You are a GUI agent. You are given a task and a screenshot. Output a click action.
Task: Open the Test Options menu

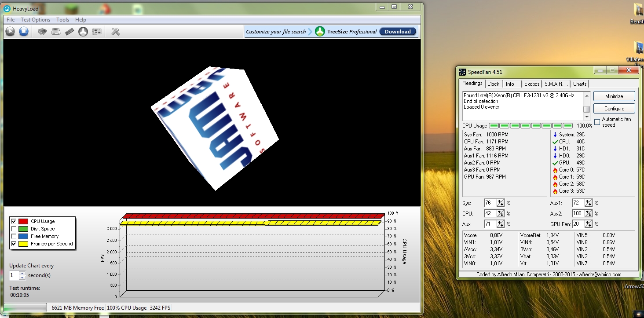point(35,20)
